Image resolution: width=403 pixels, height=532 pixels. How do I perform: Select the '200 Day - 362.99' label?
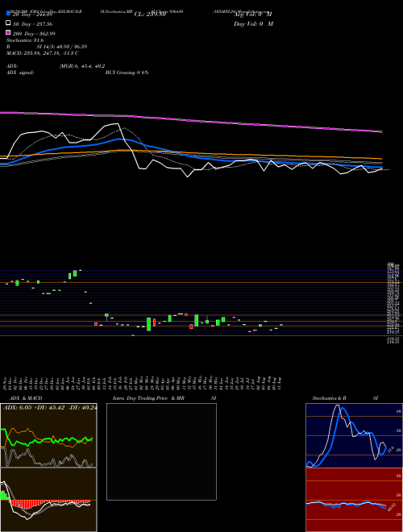pyautogui.click(x=34, y=34)
